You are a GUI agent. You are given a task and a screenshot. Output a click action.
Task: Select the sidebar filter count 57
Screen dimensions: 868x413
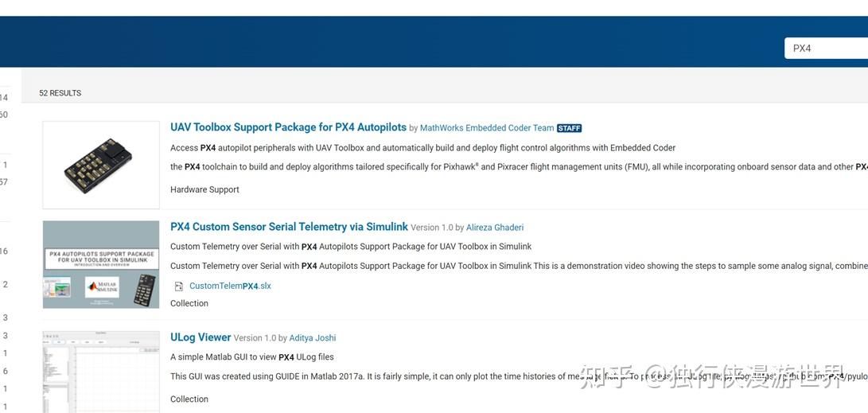pos(4,182)
